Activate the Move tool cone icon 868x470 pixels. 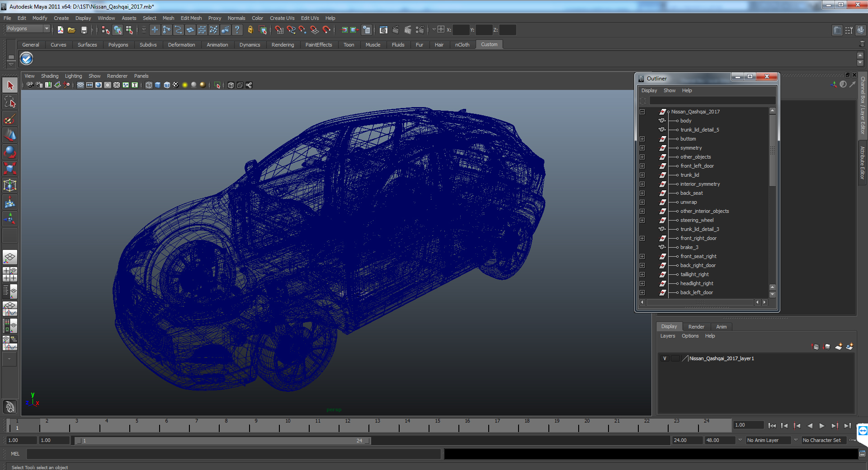tap(10, 135)
